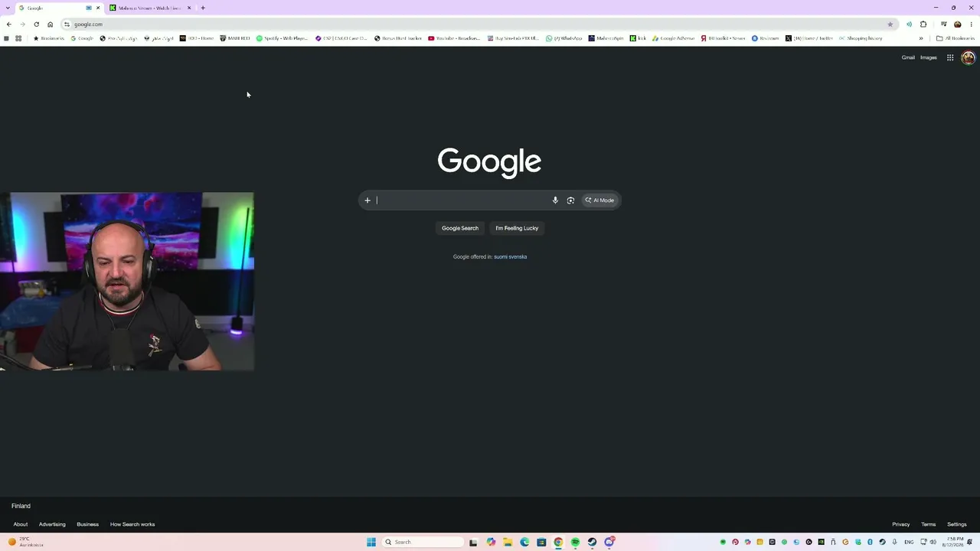Open the site information icon in address bar
Image resolution: width=980 pixels, height=551 pixels.
(67, 24)
